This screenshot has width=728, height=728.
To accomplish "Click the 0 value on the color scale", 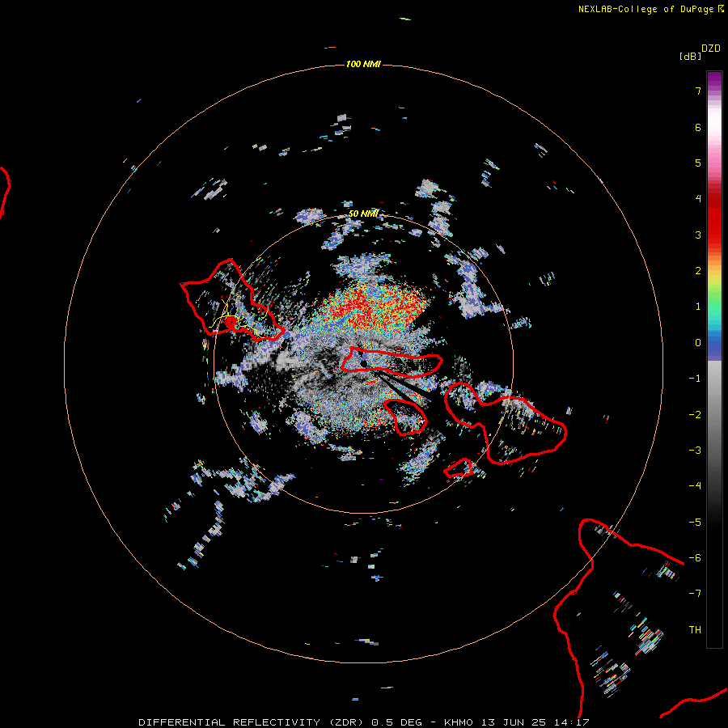I will [x=698, y=343].
